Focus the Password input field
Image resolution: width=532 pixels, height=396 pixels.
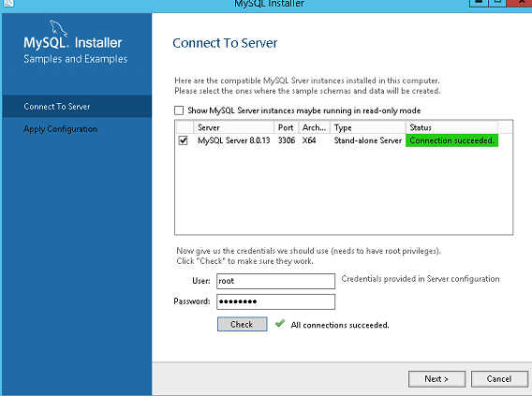tap(276, 301)
